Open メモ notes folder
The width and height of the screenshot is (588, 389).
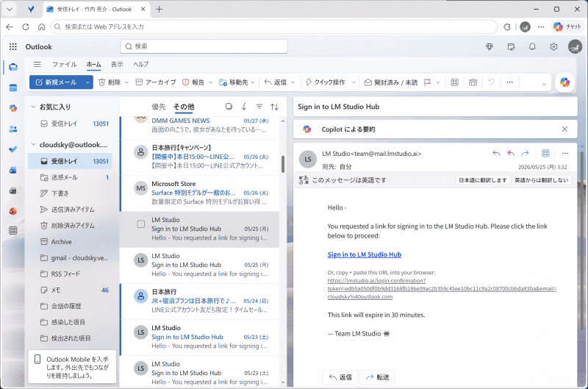pos(70,290)
